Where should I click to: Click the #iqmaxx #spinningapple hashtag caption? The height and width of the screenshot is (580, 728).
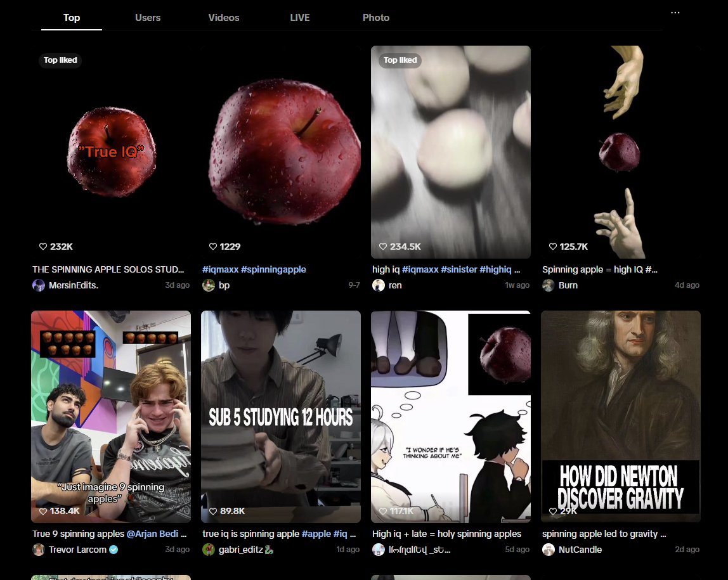254,269
